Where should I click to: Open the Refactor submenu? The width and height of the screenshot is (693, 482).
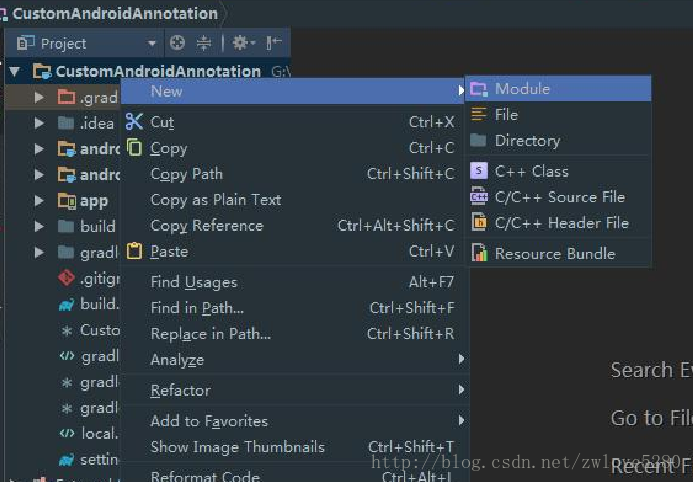[293, 390]
